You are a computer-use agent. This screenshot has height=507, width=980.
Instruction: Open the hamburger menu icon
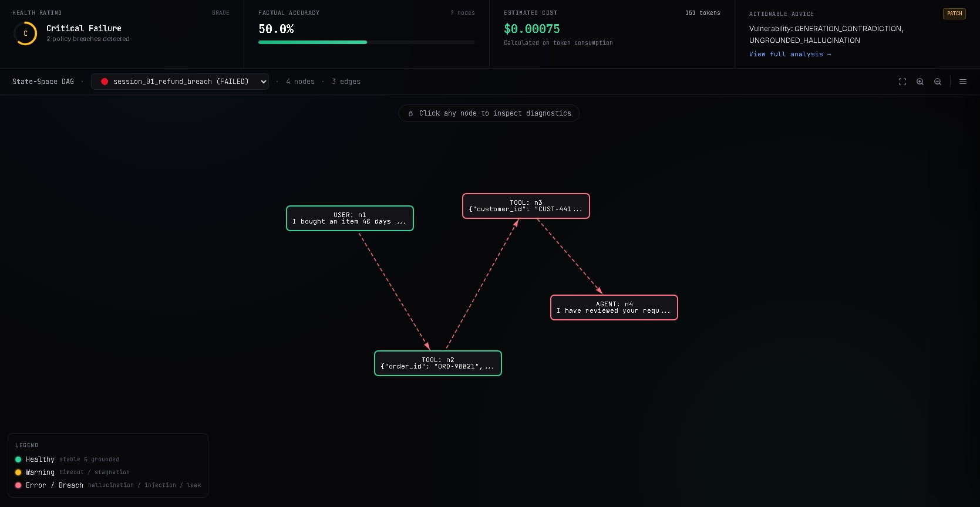tap(963, 82)
